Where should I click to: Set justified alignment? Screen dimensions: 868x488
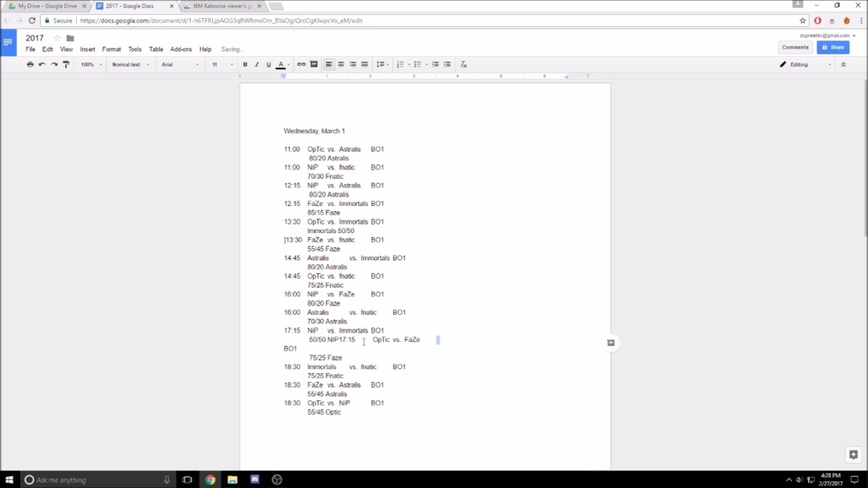point(364,64)
